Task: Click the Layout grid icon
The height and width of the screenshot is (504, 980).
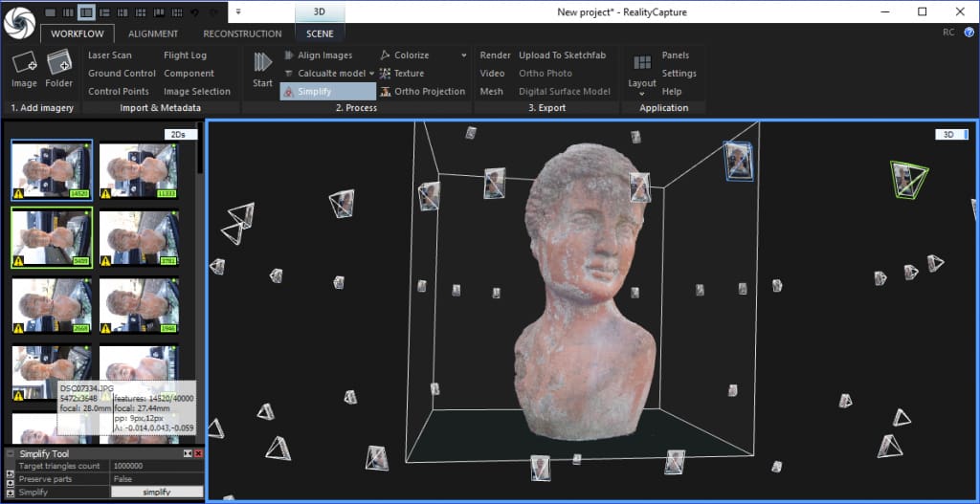Action: point(642,62)
